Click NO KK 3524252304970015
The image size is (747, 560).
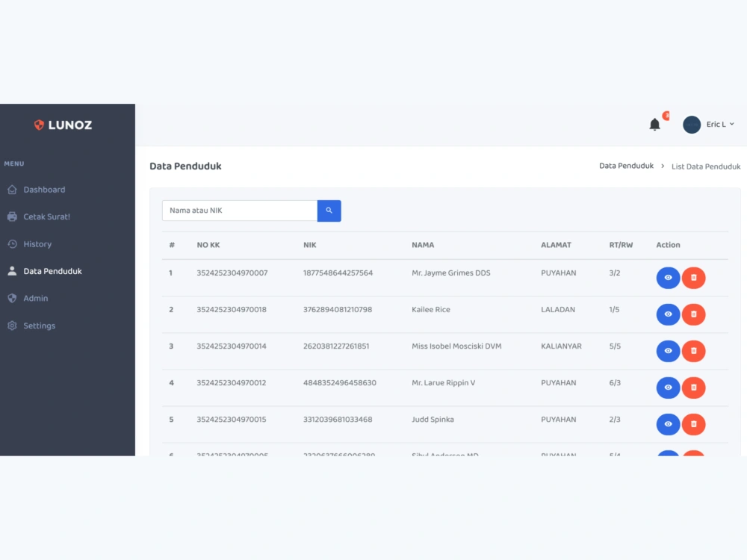pos(232,420)
